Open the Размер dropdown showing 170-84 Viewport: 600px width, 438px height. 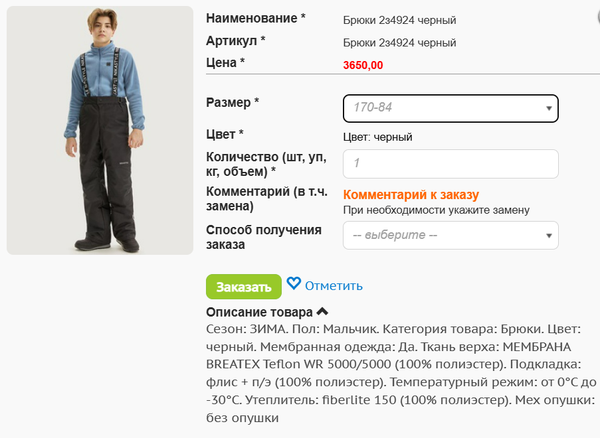pos(450,107)
